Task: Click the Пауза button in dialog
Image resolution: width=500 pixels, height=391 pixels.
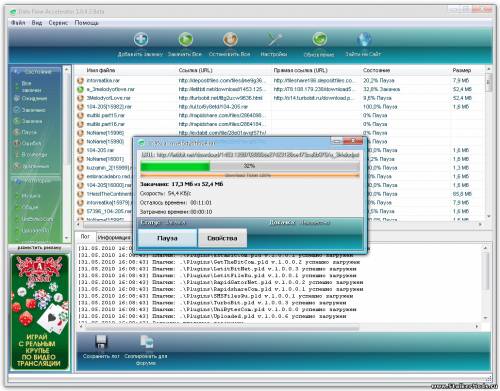Action: click(x=167, y=238)
